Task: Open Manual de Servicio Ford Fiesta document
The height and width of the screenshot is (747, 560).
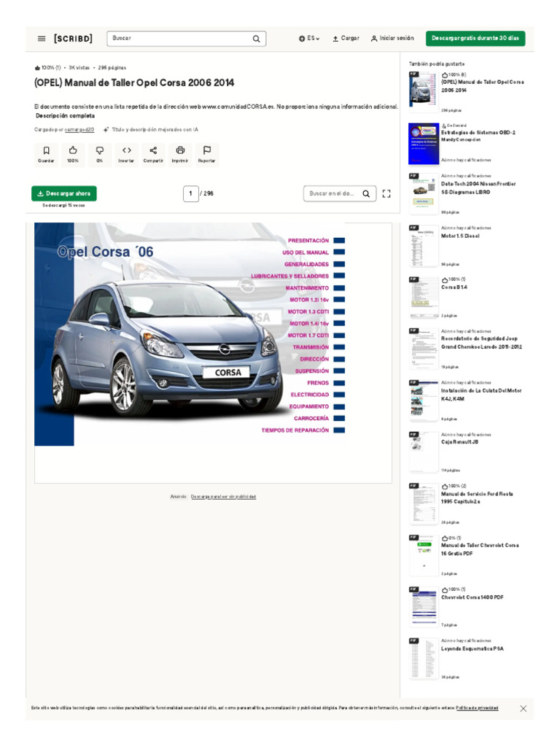Action: (477, 498)
